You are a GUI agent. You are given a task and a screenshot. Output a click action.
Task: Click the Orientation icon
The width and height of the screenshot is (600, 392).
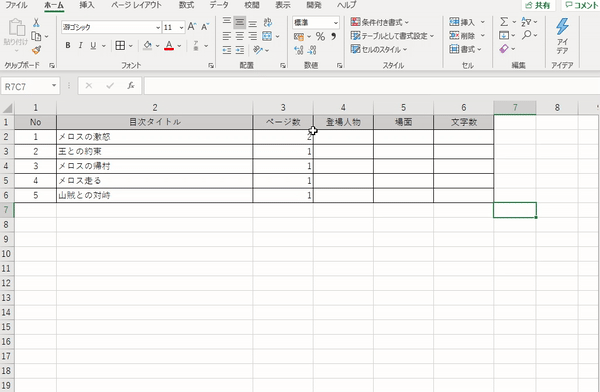tap(258, 50)
